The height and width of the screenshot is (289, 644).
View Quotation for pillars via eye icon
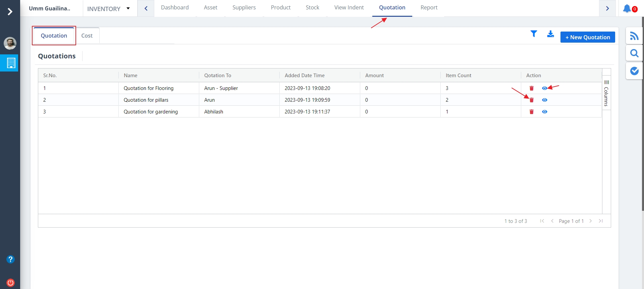point(544,100)
